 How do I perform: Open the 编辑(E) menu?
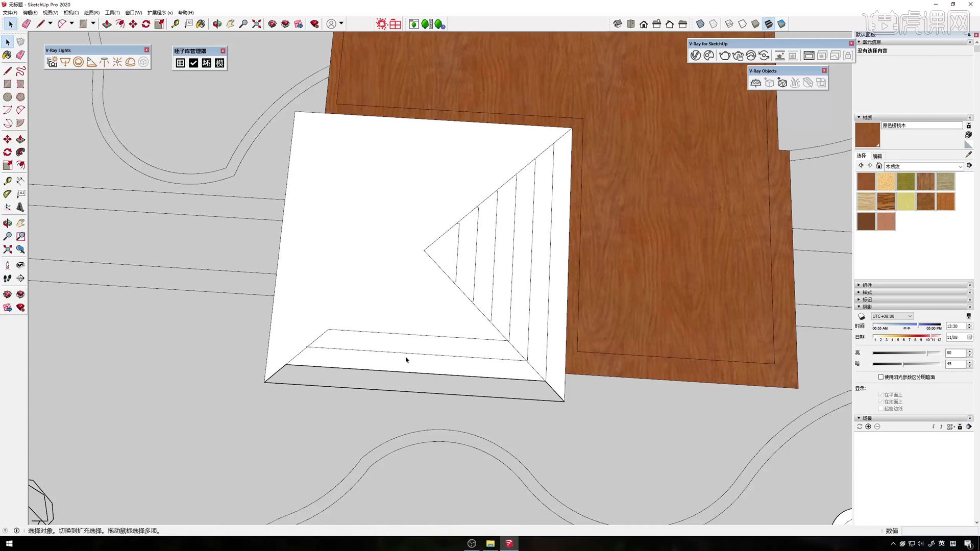pos(30,13)
